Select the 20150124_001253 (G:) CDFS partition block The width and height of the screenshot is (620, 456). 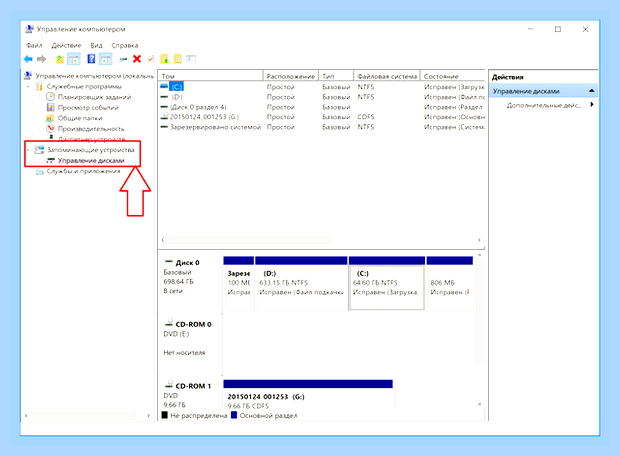308,394
